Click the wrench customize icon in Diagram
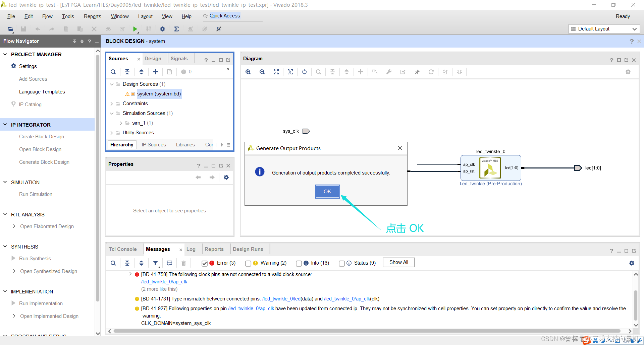The width and height of the screenshot is (644, 345). tap(389, 72)
